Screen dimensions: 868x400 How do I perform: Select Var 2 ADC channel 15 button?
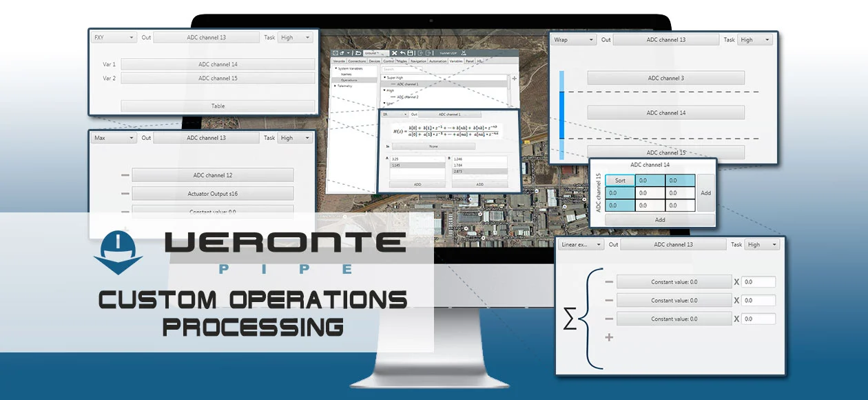coord(218,79)
